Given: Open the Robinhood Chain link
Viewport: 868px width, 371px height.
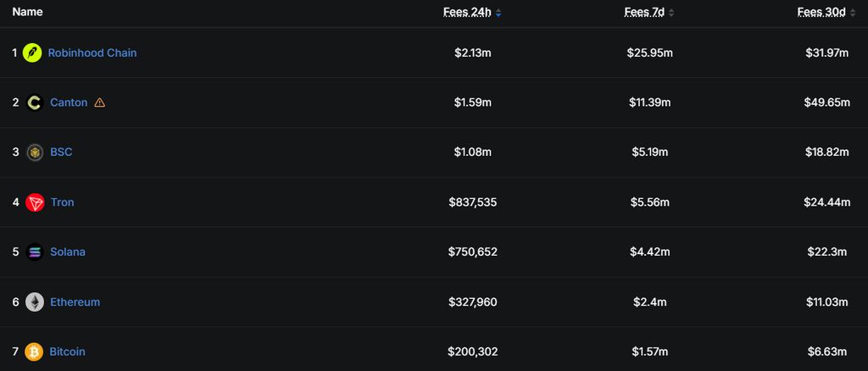Looking at the screenshot, I should click(x=92, y=53).
